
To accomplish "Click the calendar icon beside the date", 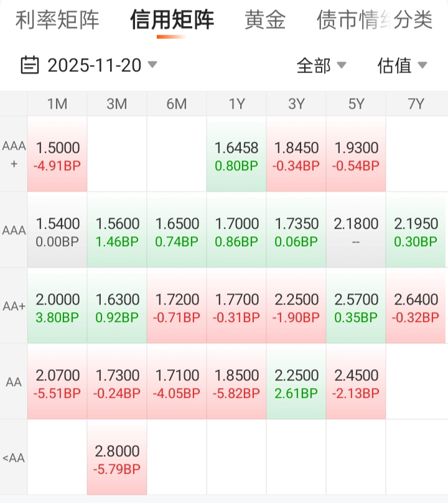I will (30, 65).
